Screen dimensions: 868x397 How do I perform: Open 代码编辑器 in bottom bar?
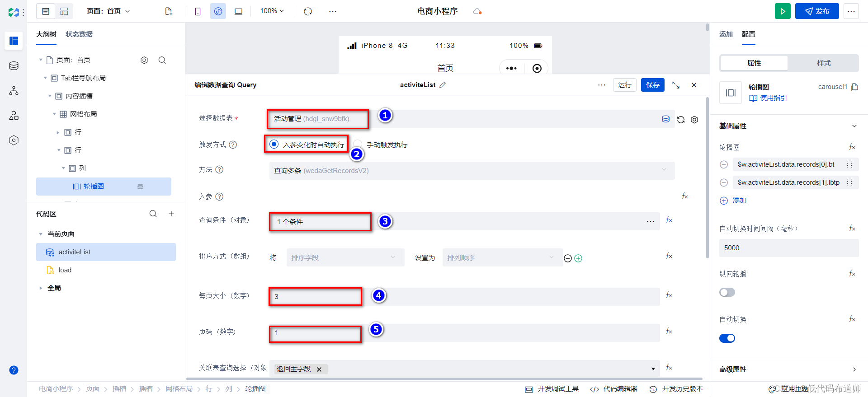click(x=614, y=389)
